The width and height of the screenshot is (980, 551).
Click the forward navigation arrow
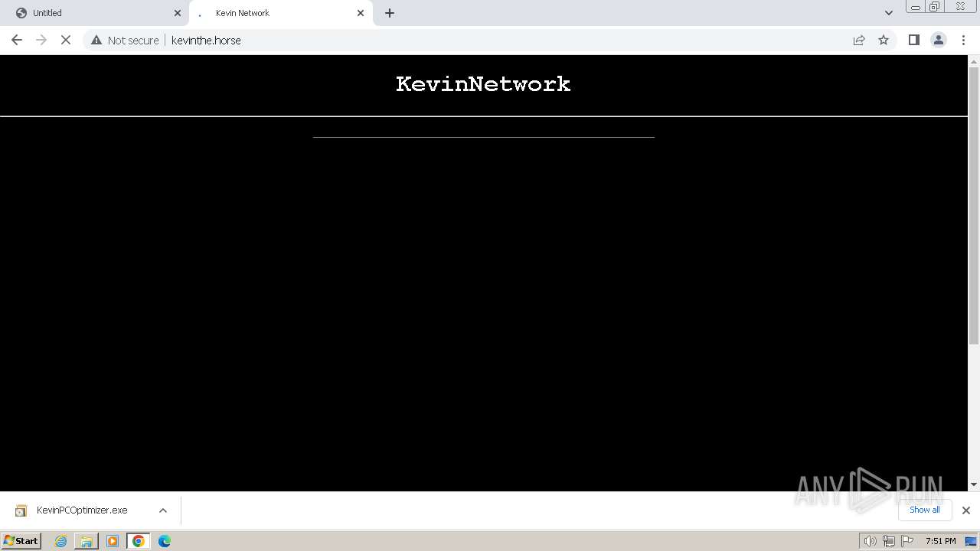click(x=41, y=40)
